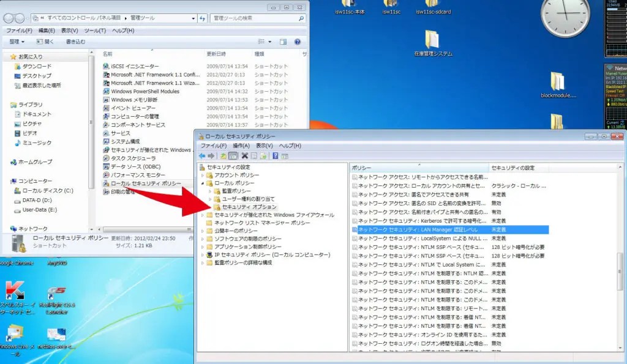Toggle the show/hide console tree toolbar icon

(233, 156)
